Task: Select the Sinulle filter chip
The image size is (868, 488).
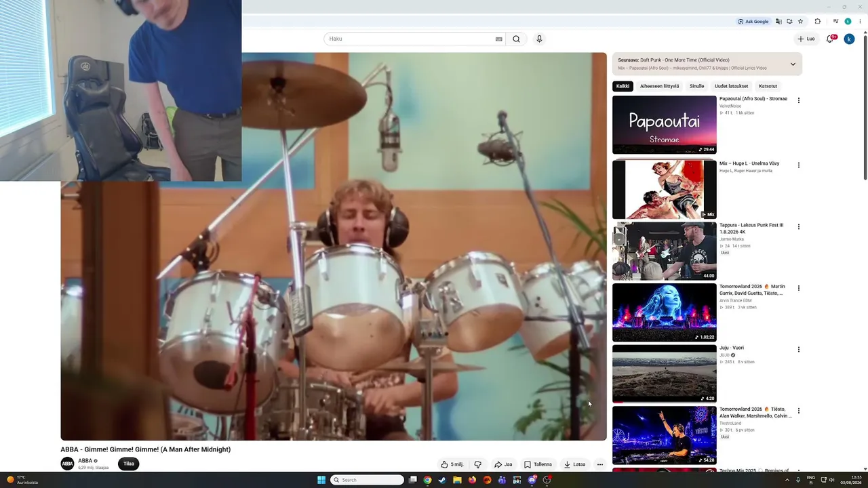Action: pos(697,86)
